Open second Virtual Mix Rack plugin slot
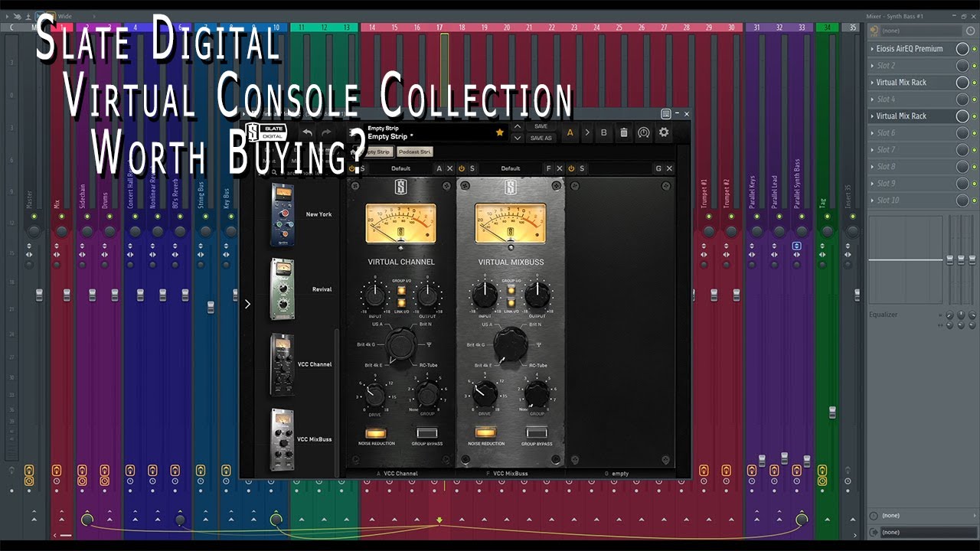Screen dimensions: 980x551 pos(911,116)
